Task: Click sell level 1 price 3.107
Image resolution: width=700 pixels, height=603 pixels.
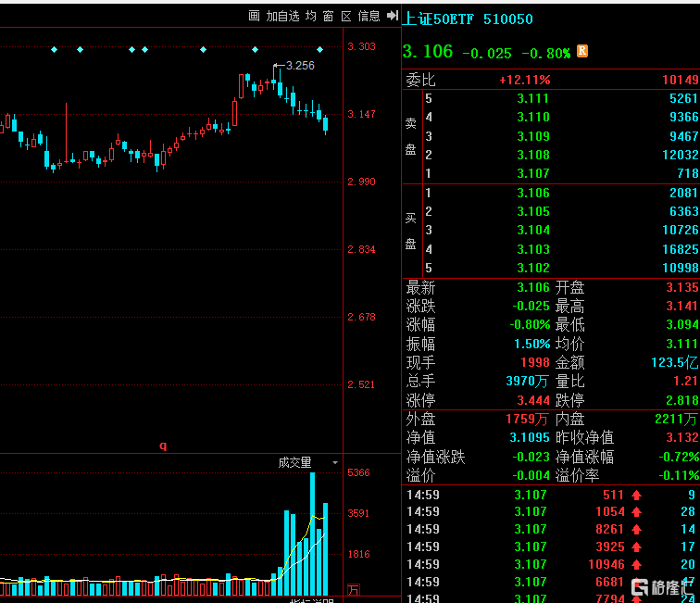Action: pyautogui.click(x=533, y=174)
